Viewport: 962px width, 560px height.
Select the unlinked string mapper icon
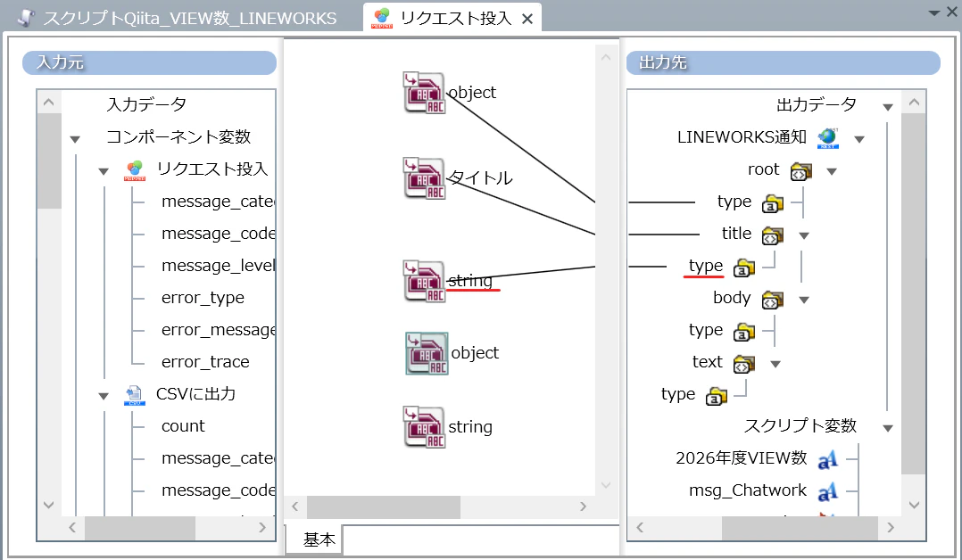[424, 427]
